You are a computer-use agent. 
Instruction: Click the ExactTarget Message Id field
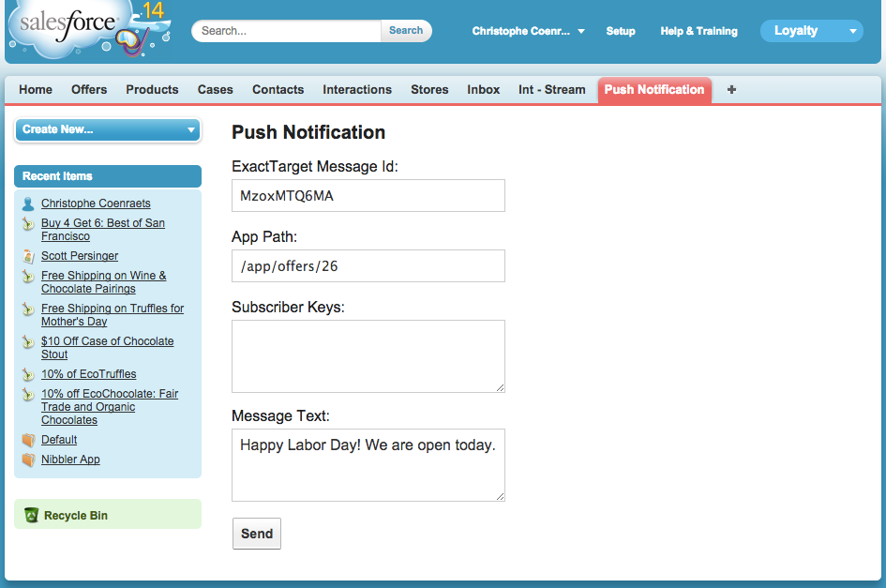368,196
